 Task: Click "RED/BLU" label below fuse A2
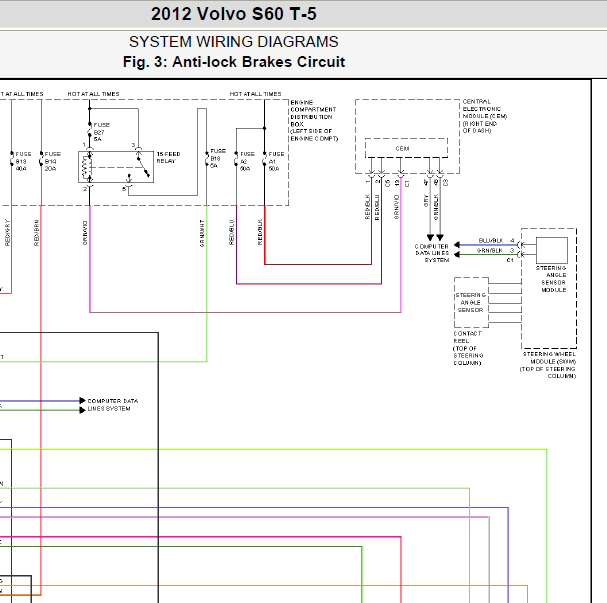click(x=231, y=232)
